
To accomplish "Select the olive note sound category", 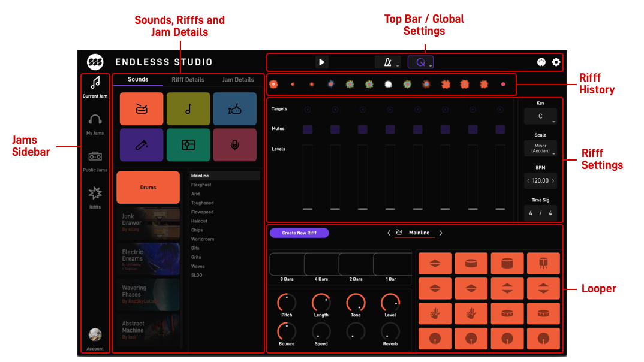I will coord(188,108).
